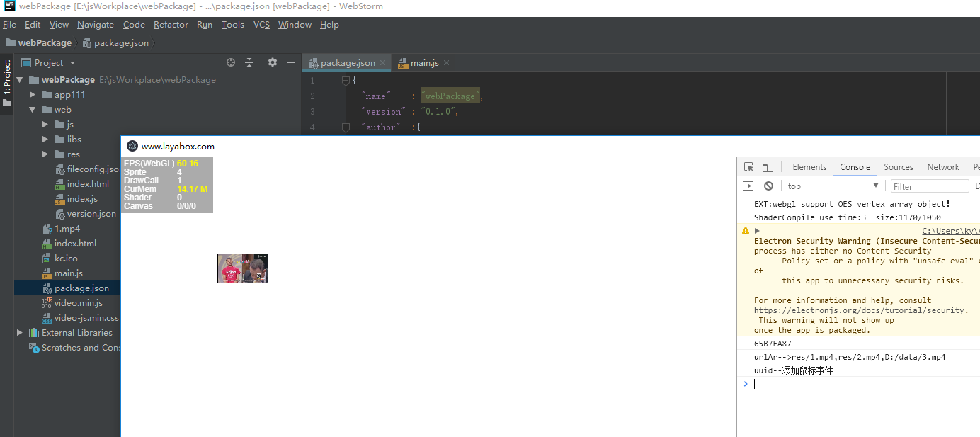The image size is (980, 437).
Task: Expand the app111 folder
Action: 33,95
